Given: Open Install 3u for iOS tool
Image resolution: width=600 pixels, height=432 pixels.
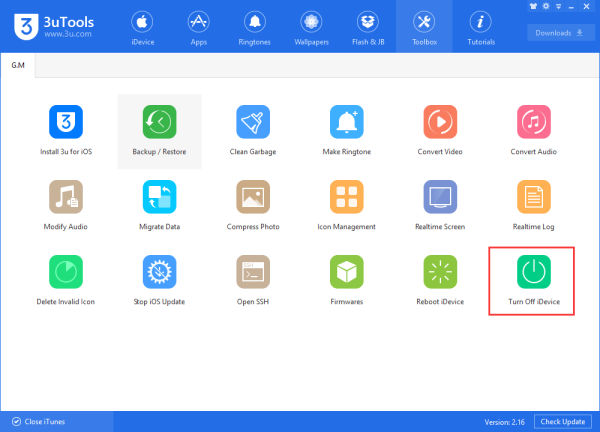Looking at the screenshot, I should (64, 122).
